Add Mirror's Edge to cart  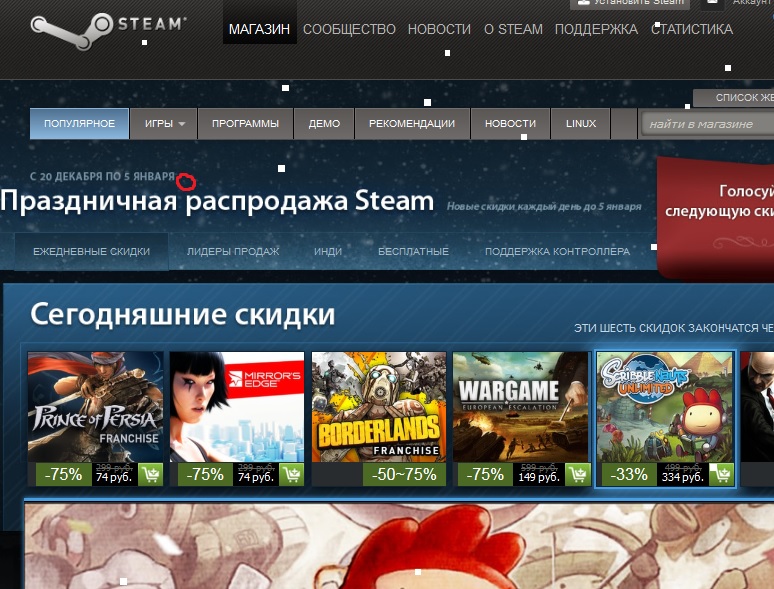click(x=292, y=475)
